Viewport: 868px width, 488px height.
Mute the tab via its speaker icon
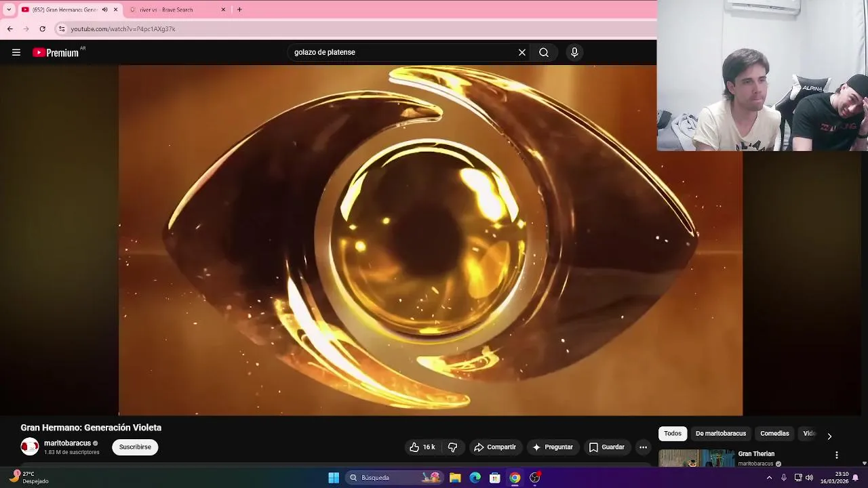tap(104, 9)
